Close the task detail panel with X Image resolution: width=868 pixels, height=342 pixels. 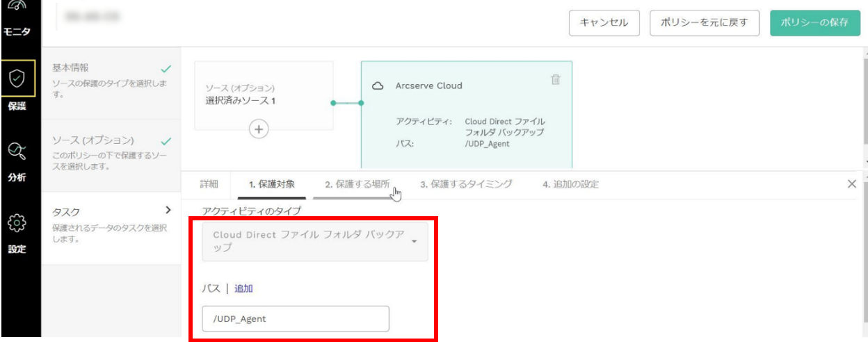(x=852, y=184)
